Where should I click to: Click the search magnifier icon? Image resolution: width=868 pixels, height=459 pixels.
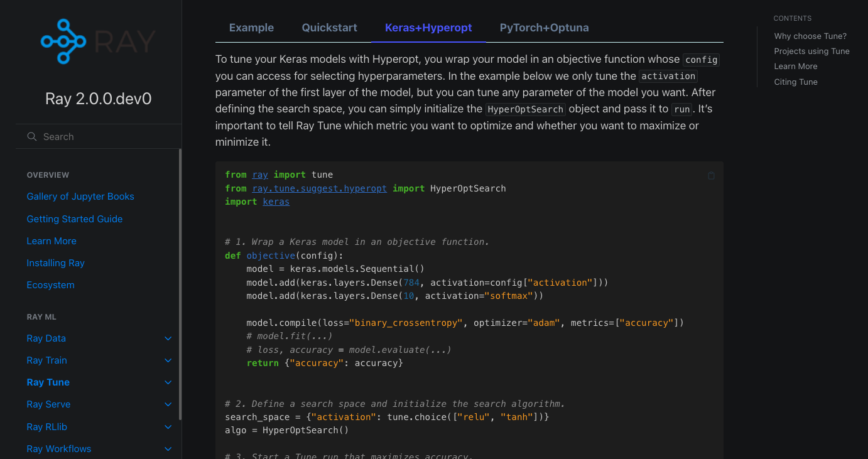[32, 136]
